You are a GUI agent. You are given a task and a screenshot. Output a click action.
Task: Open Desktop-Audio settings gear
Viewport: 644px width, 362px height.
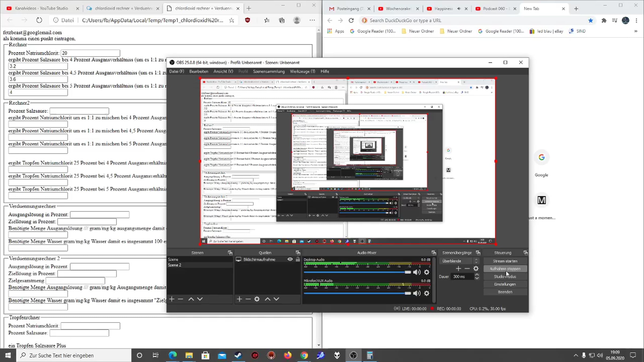tap(427, 272)
